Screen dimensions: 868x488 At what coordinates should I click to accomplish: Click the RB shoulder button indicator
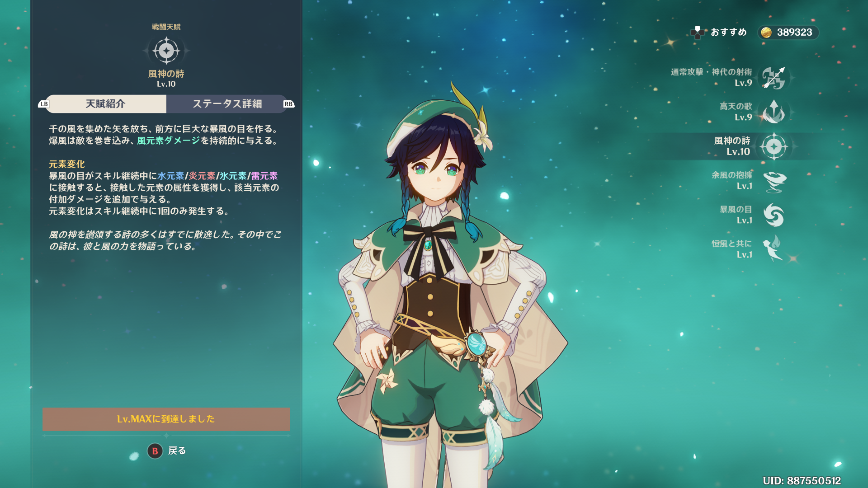pos(288,104)
